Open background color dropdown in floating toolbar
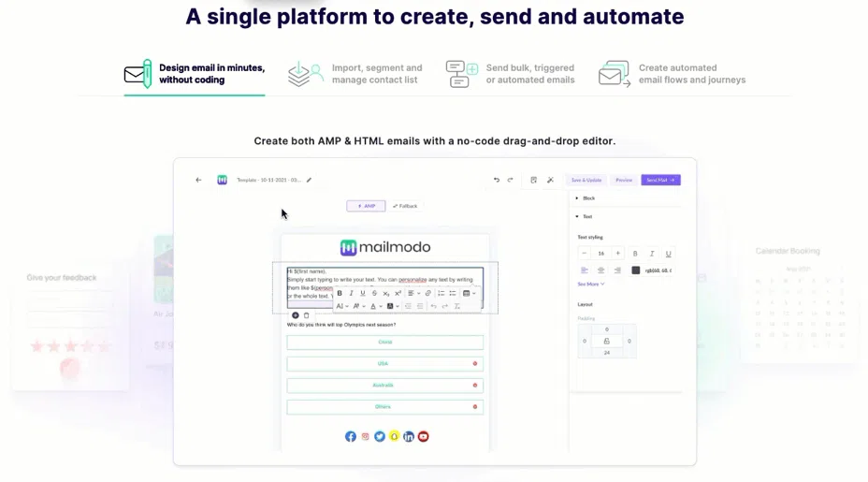This screenshot has height=482, width=868. coord(393,306)
